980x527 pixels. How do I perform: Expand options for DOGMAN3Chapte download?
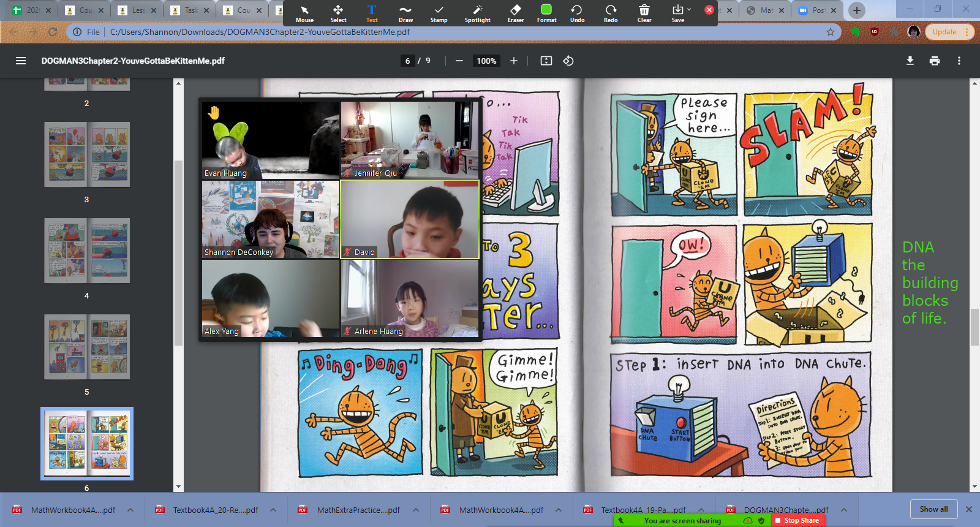tap(844, 510)
